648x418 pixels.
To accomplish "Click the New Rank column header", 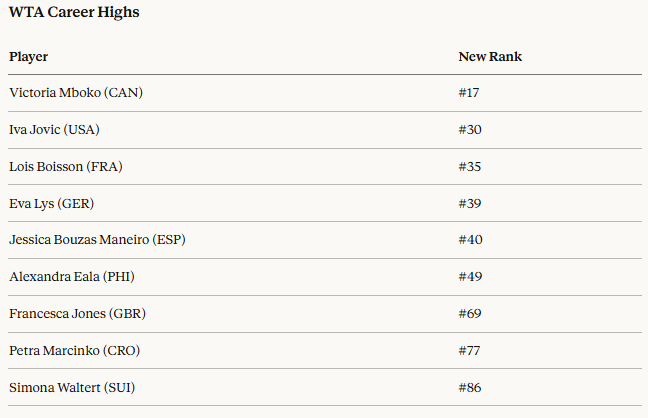I will [490, 57].
